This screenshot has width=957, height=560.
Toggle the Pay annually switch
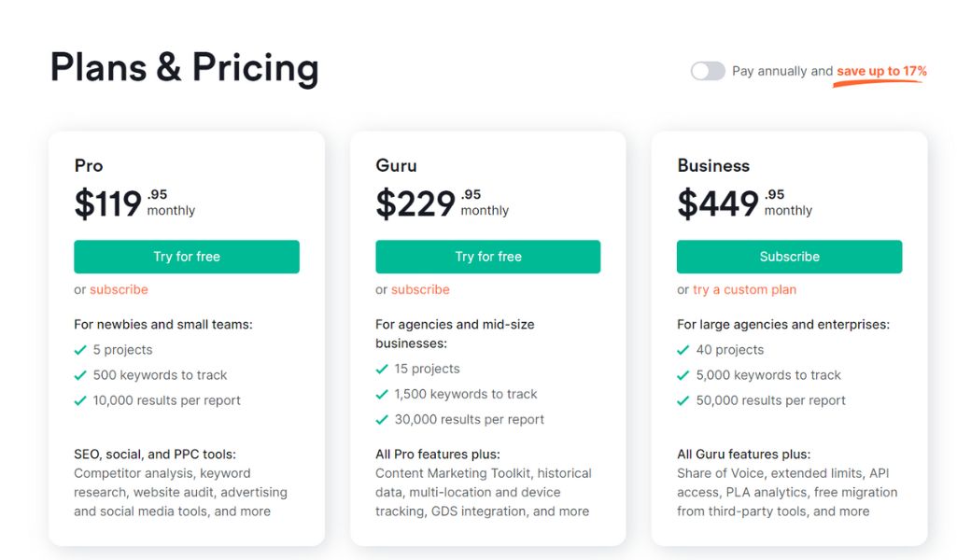708,71
